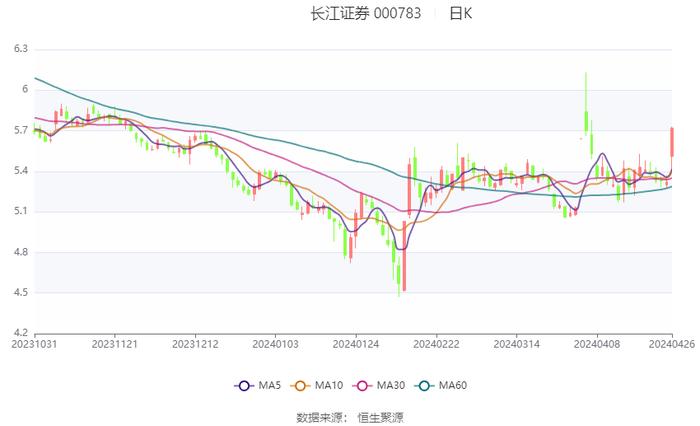Click the 日K label in title

[x=461, y=14]
